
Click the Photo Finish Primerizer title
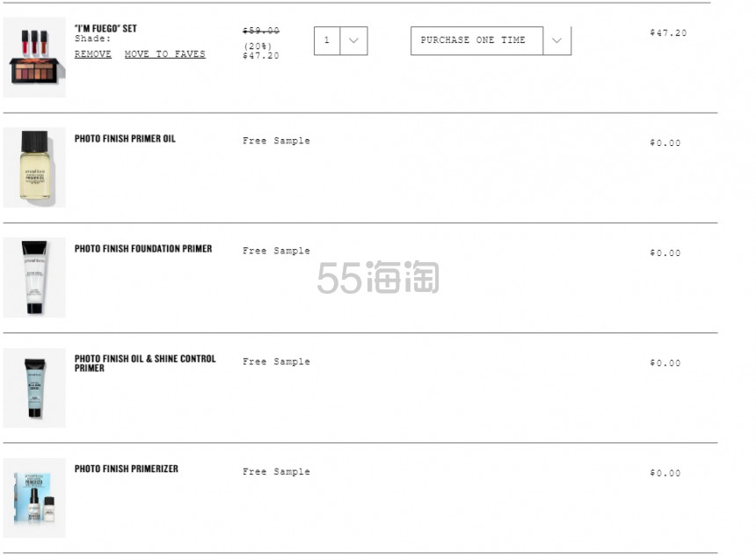coord(127,469)
